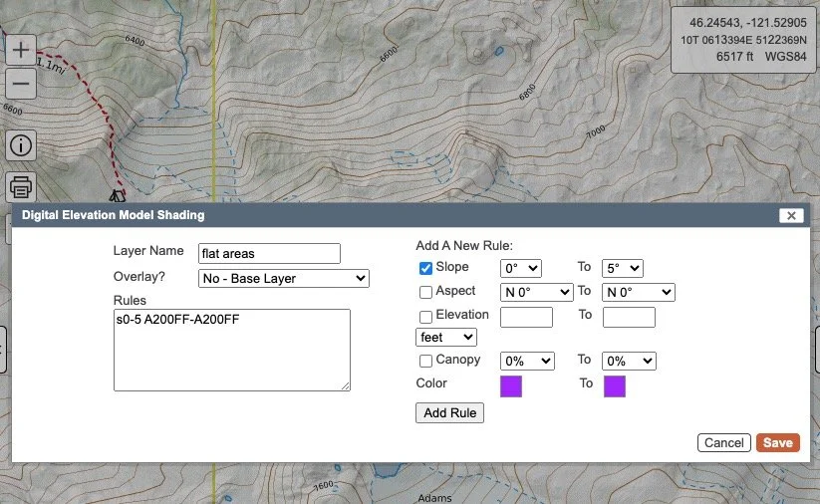Screen dimensions: 820x504
Task: Enable the Aspect rule checkbox
Action: [425, 292]
